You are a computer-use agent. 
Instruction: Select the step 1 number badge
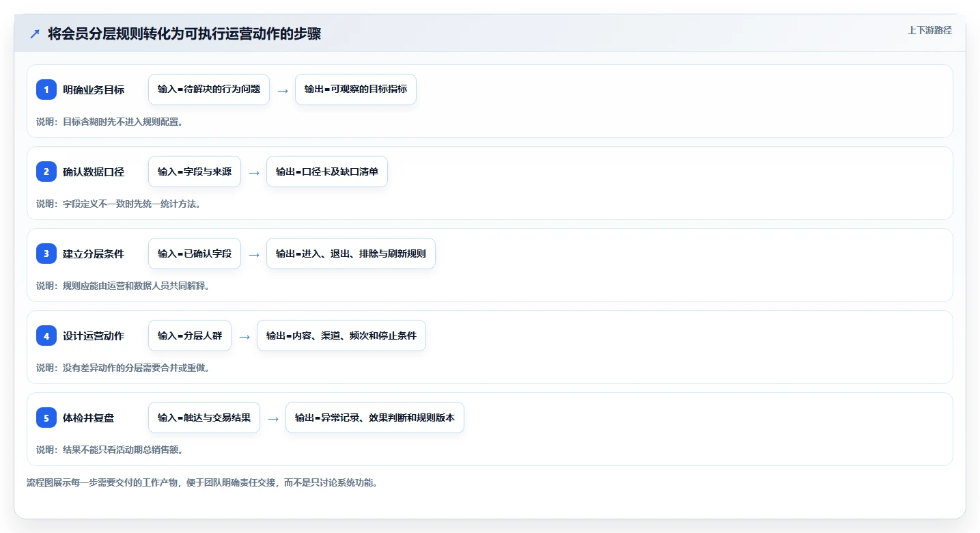46,90
